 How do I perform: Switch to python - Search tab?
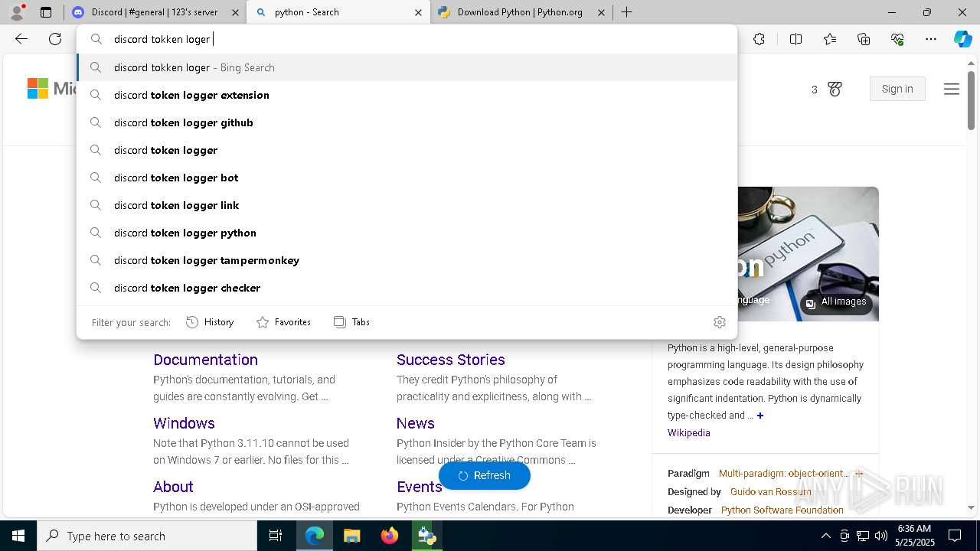[338, 12]
